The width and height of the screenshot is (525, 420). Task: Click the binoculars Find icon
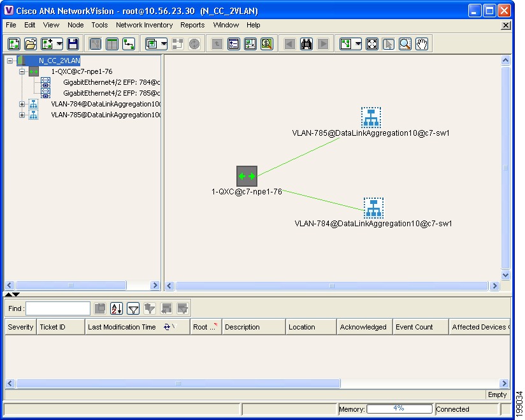[306, 44]
